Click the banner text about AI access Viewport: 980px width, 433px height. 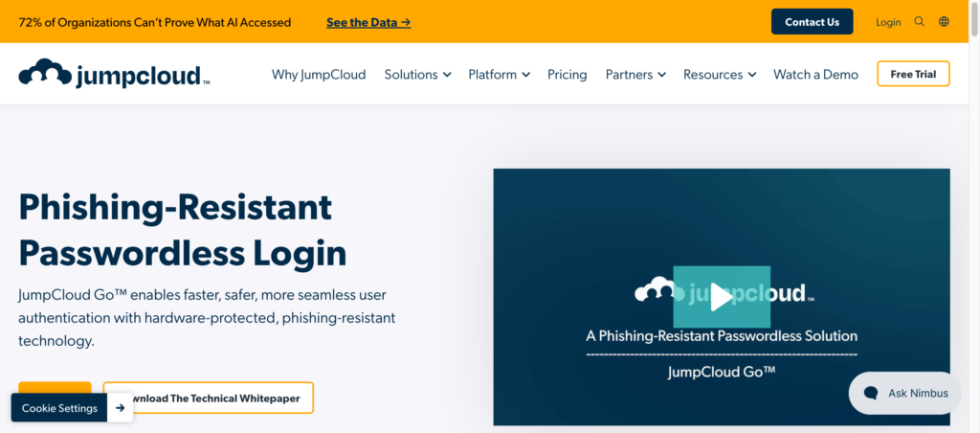click(155, 23)
